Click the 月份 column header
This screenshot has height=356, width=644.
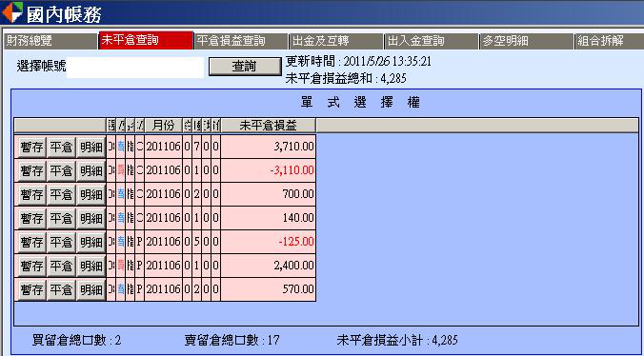pos(163,126)
